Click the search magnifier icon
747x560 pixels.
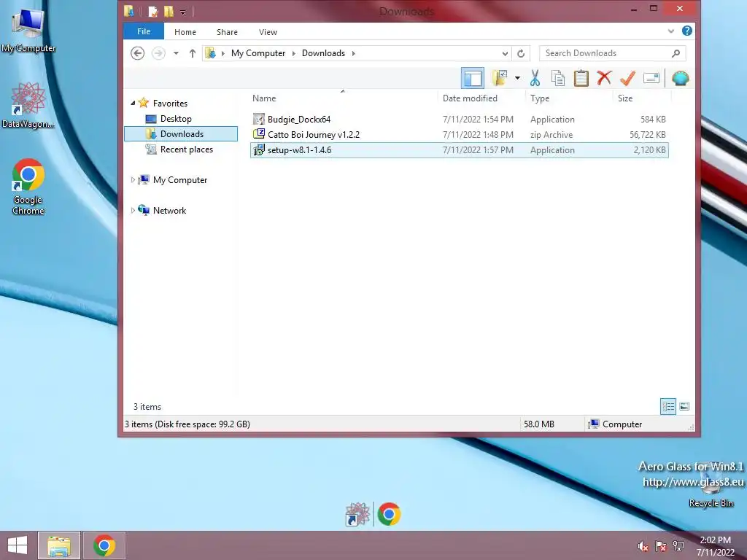[676, 52]
